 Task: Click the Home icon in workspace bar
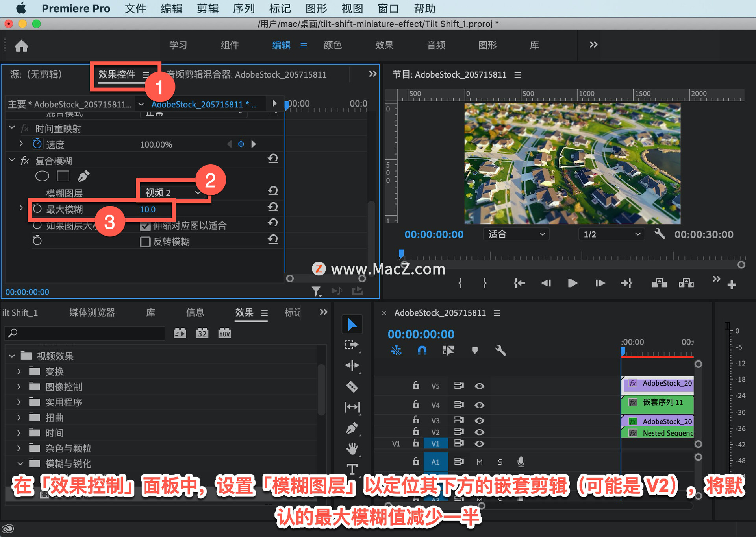coord(21,46)
